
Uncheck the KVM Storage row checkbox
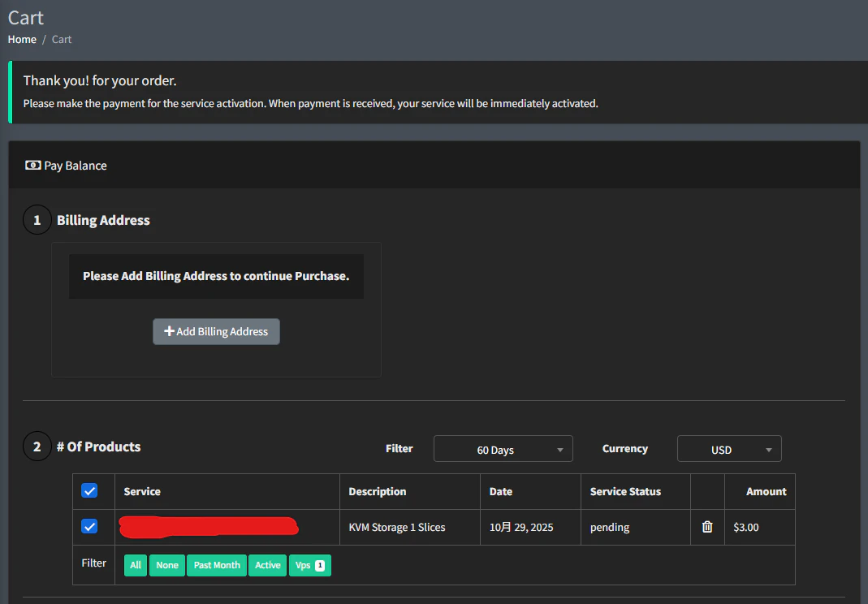tap(89, 527)
